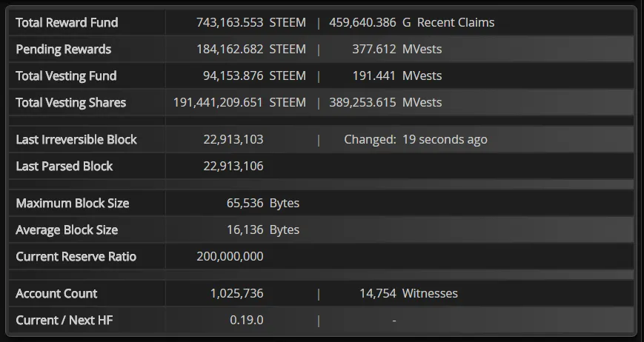Select the Total Vesting Shares label
The height and width of the screenshot is (342, 644).
pyautogui.click(x=70, y=102)
